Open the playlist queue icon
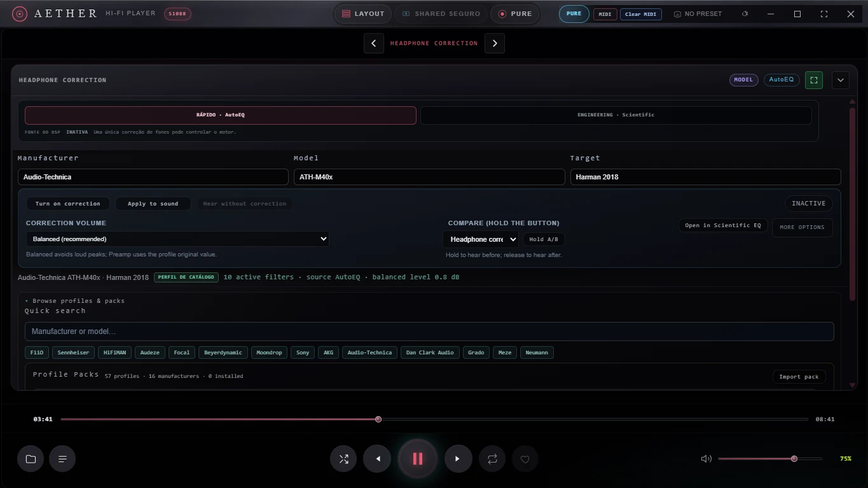 coord(62,459)
